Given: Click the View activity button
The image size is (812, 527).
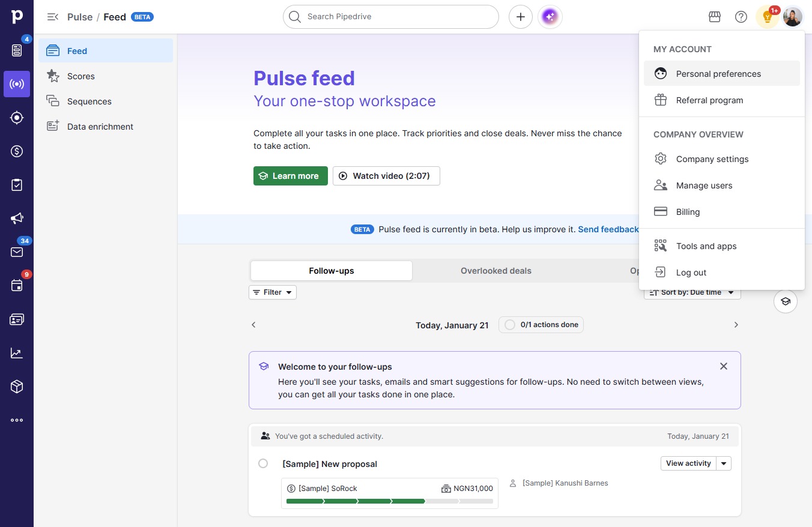Looking at the screenshot, I should (x=688, y=463).
